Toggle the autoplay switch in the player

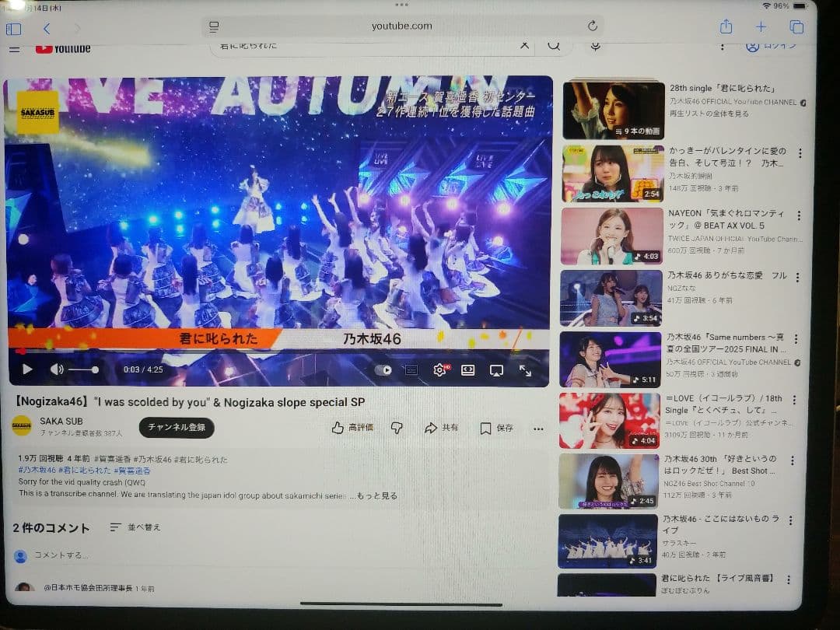tap(383, 370)
